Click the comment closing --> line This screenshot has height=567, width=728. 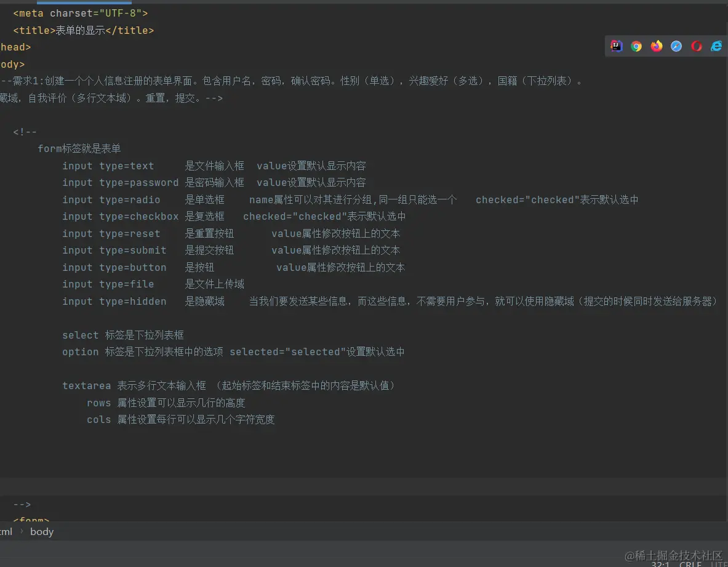20,504
